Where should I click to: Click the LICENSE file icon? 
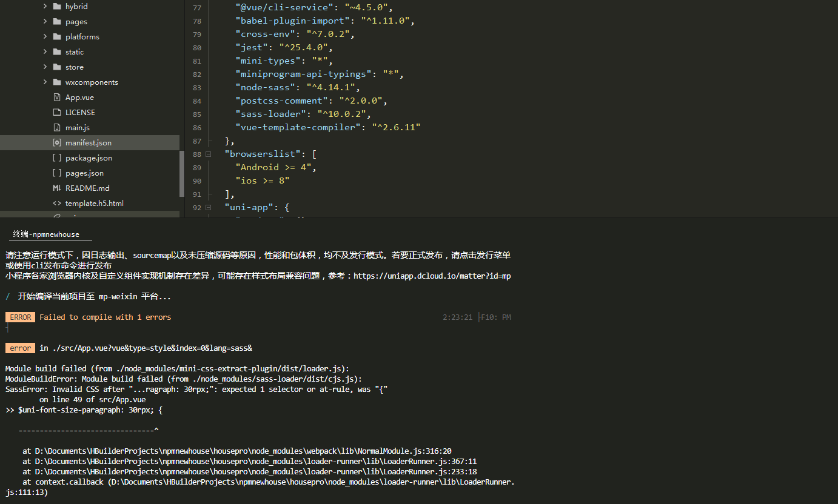(57, 113)
